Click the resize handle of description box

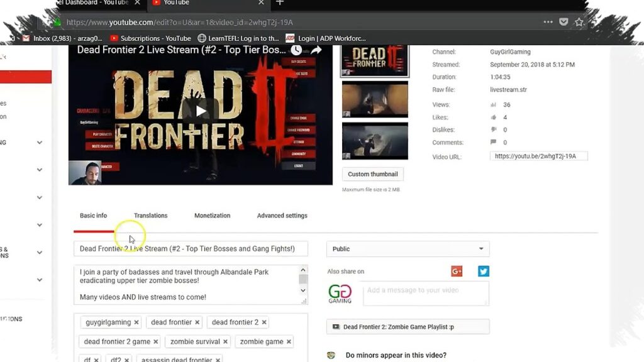coord(304,301)
